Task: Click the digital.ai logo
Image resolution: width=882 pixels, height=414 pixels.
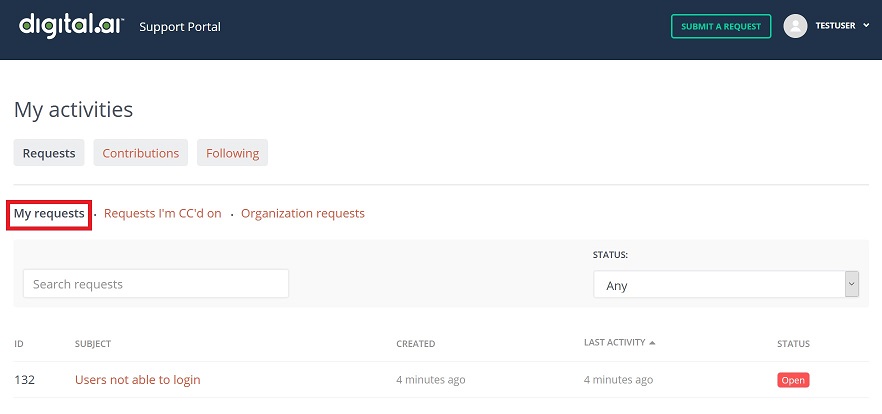Action: [70, 25]
